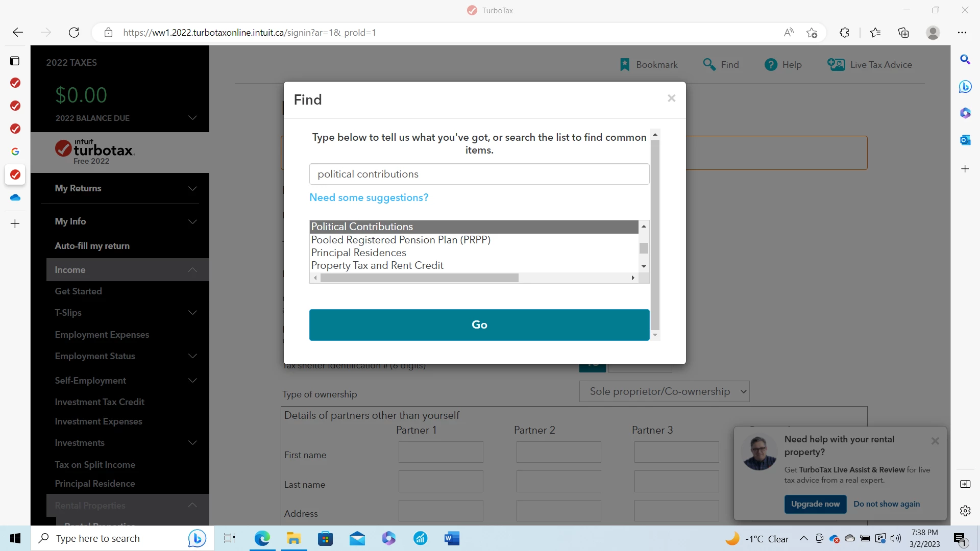Open Outlook icon in Edge sidebar

pyautogui.click(x=965, y=140)
